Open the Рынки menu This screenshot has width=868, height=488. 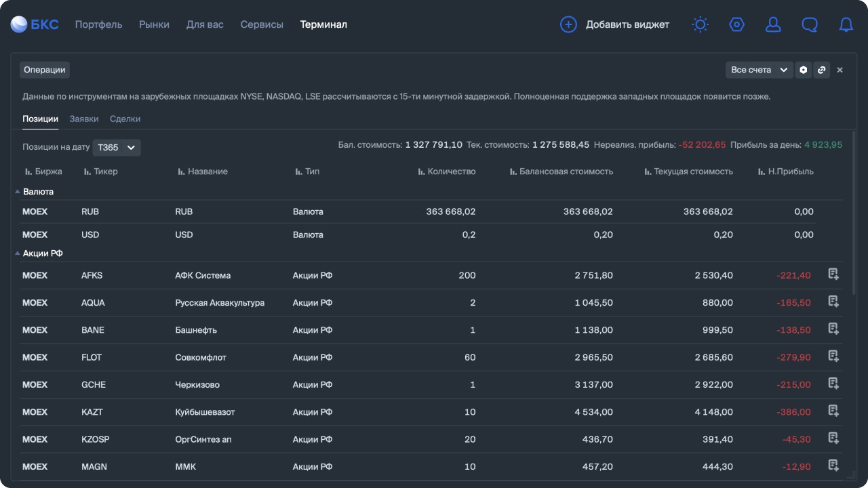tap(154, 24)
